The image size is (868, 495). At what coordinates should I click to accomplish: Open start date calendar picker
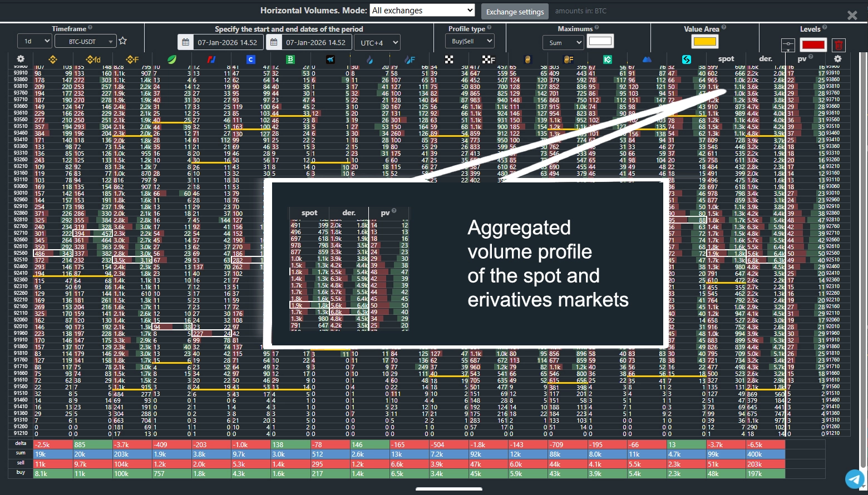(185, 42)
